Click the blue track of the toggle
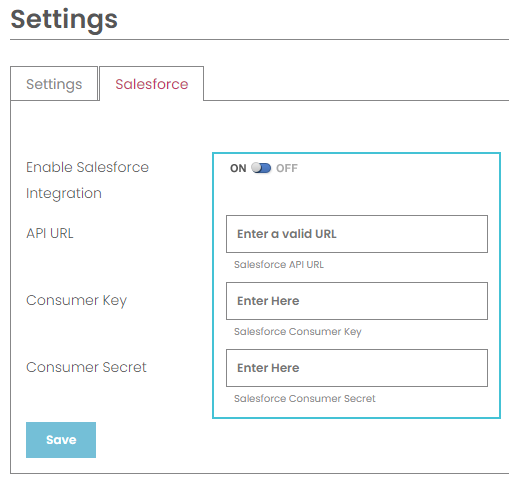509x487 pixels. pyautogui.click(x=267, y=168)
